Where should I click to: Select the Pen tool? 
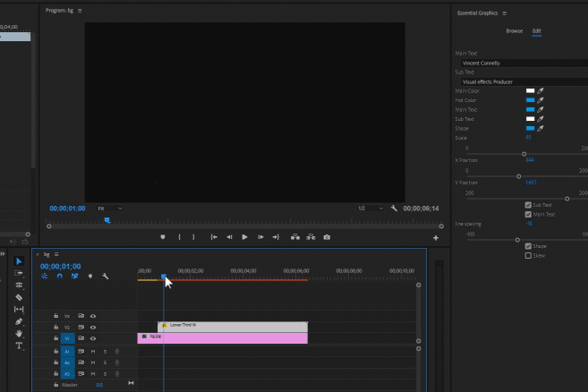(x=19, y=321)
